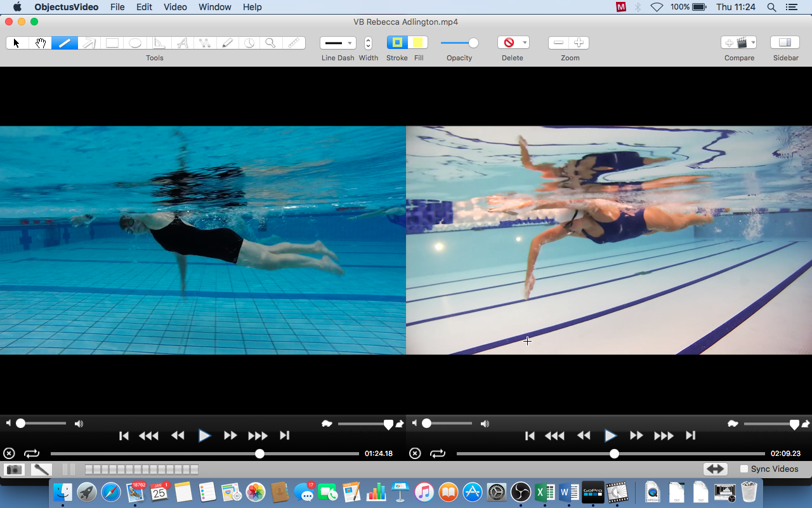
Task: Pick the yellow Fill color swatch
Action: click(418, 43)
